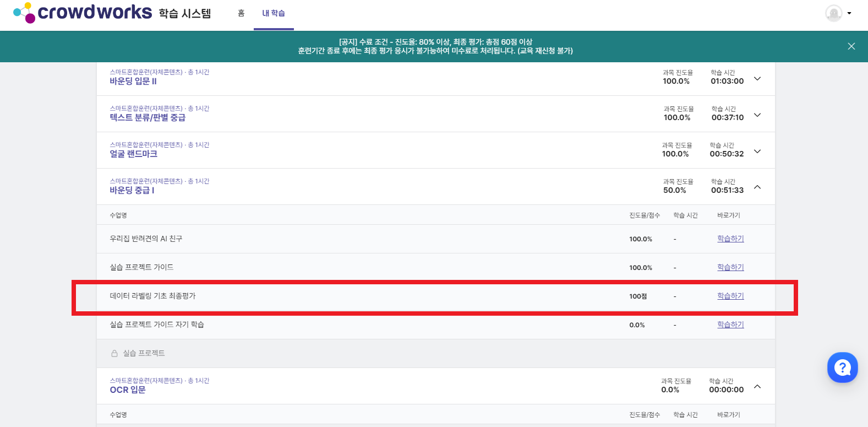The image size is (868, 427).
Task: Open 학습하기 for 실습 프로젝트 가이드
Action: point(730,267)
